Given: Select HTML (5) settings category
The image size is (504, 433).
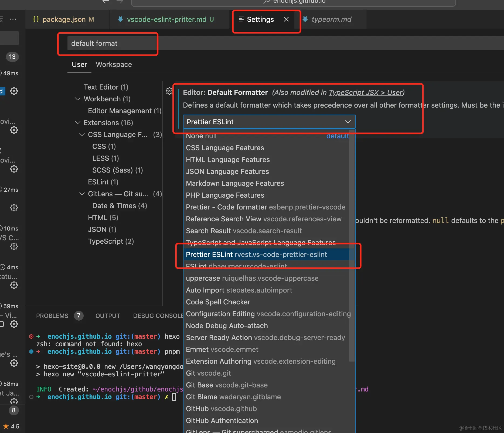Looking at the screenshot, I should pos(103,218).
